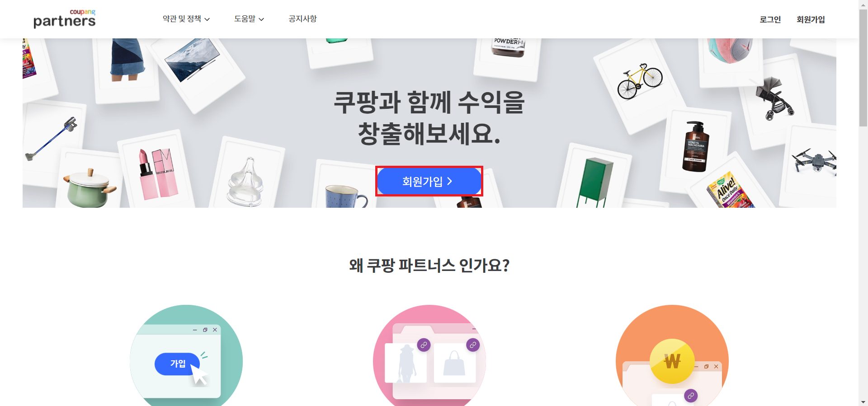Click the Coupang Partners logo

point(65,19)
